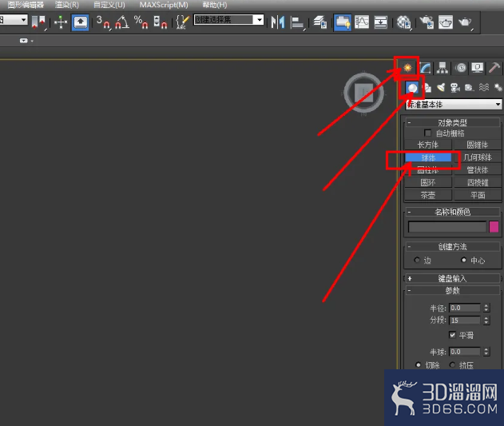Open Rendered Frame Window icon
The width and height of the screenshot is (504, 426).
pos(446,22)
